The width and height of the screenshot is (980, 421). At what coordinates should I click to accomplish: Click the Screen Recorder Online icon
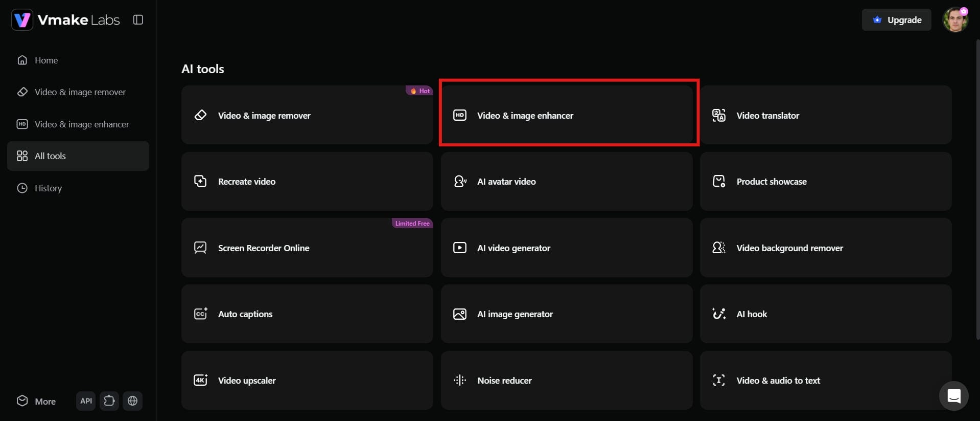coord(200,248)
